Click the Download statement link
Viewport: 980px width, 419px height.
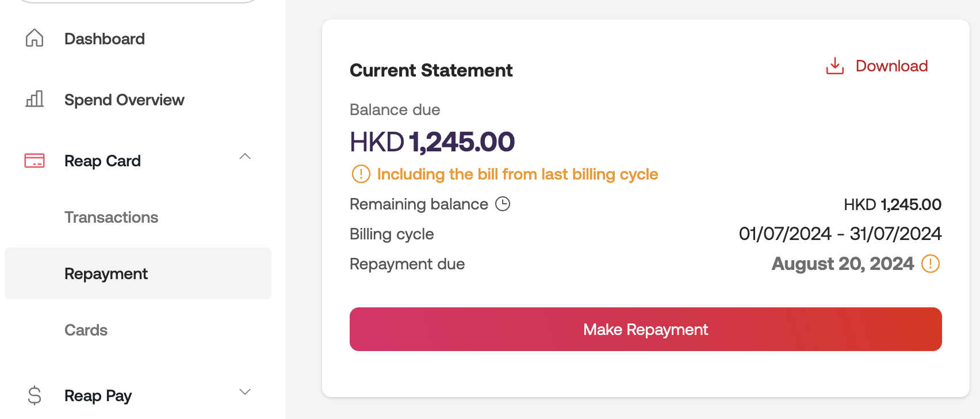click(x=891, y=66)
